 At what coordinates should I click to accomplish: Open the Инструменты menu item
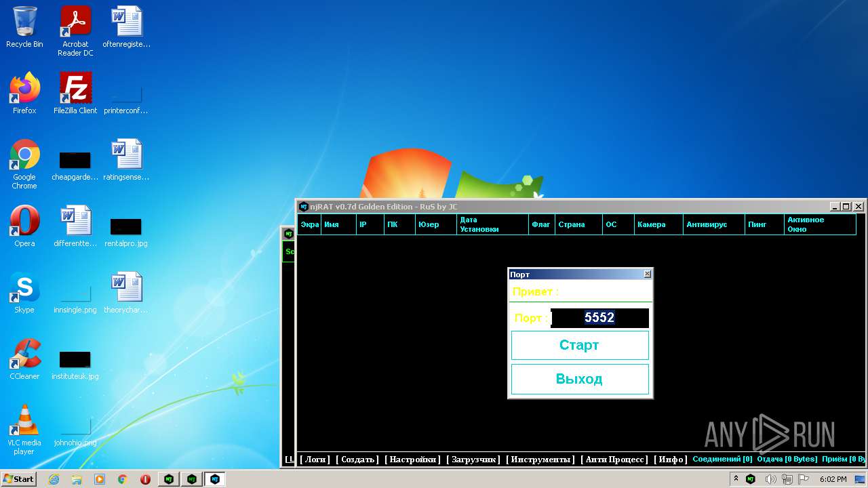click(540, 460)
